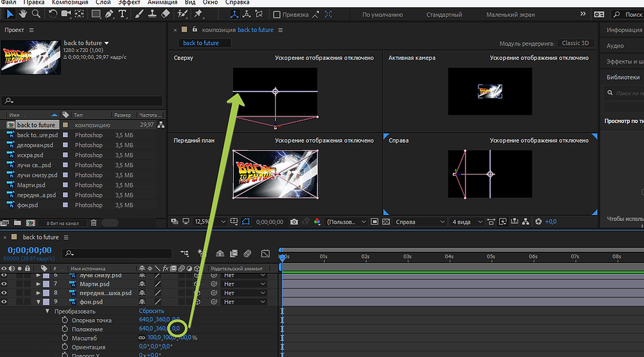Image resolution: width=644 pixels, height=357 pixels.
Task: Open the composition flowchart icon in viewer
Action: tap(526, 222)
